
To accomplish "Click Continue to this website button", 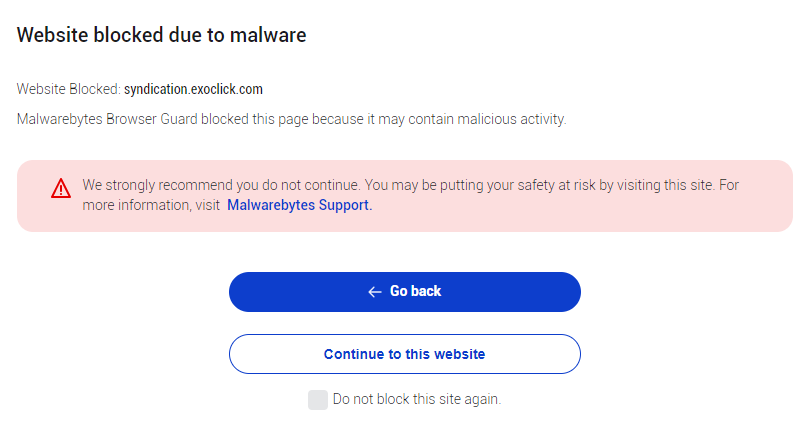I will (404, 354).
